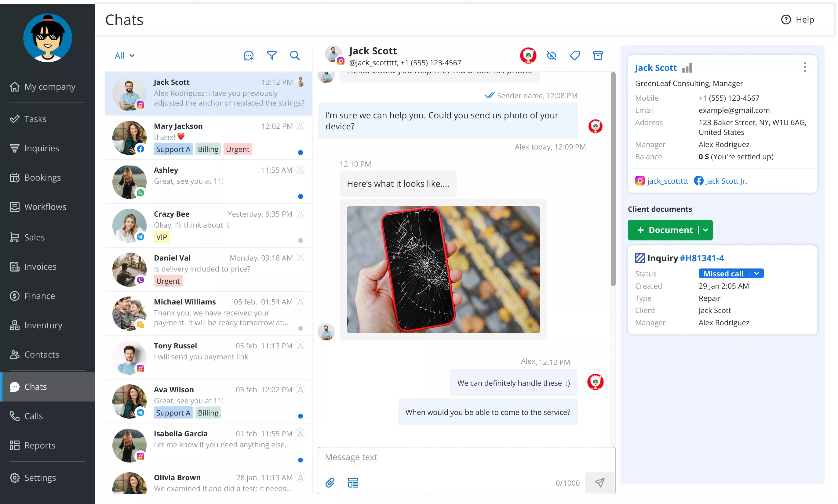The height and width of the screenshot is (504, 838).
Task: Mark the conversation as unread with eye icon
Action: [x=552, y=55]
